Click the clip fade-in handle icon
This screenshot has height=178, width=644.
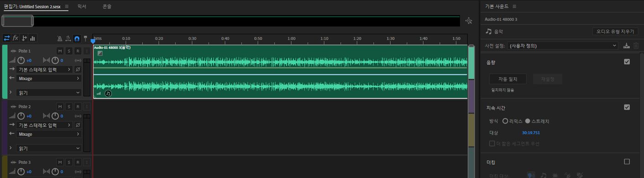pyautogui.click(x=100, y=53)
